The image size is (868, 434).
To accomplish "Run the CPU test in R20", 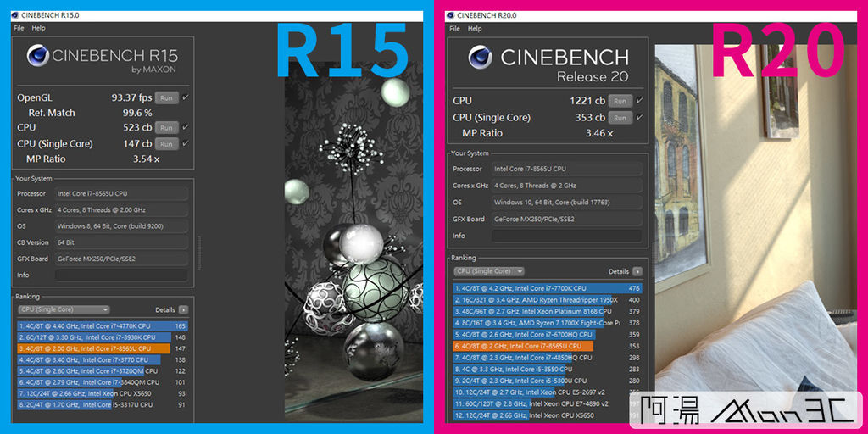I will tap(620, 102).
